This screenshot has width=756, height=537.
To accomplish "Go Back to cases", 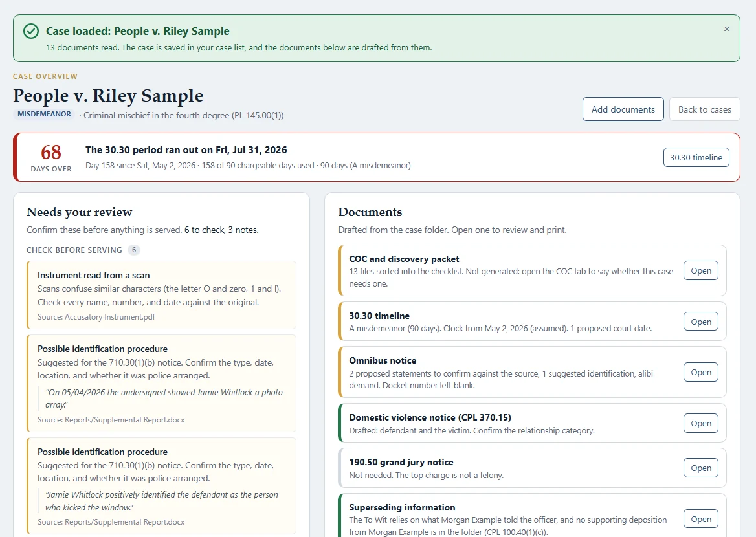I will pos(704,109).
